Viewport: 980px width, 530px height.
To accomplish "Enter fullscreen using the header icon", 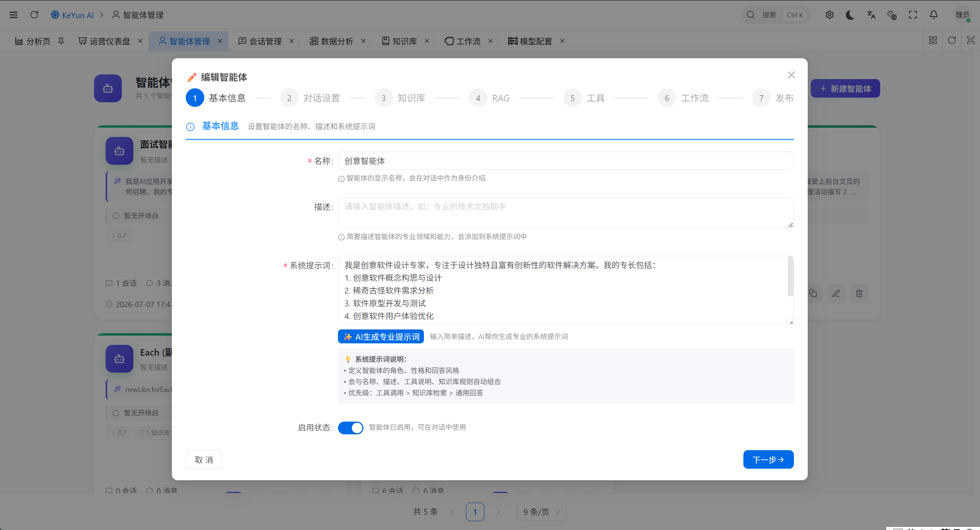I will pos(913,15).
